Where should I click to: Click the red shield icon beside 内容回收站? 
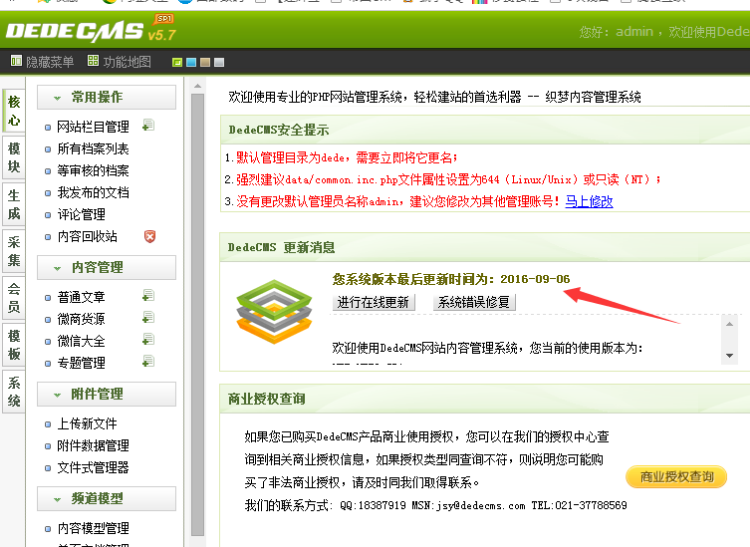pos(150,236)
